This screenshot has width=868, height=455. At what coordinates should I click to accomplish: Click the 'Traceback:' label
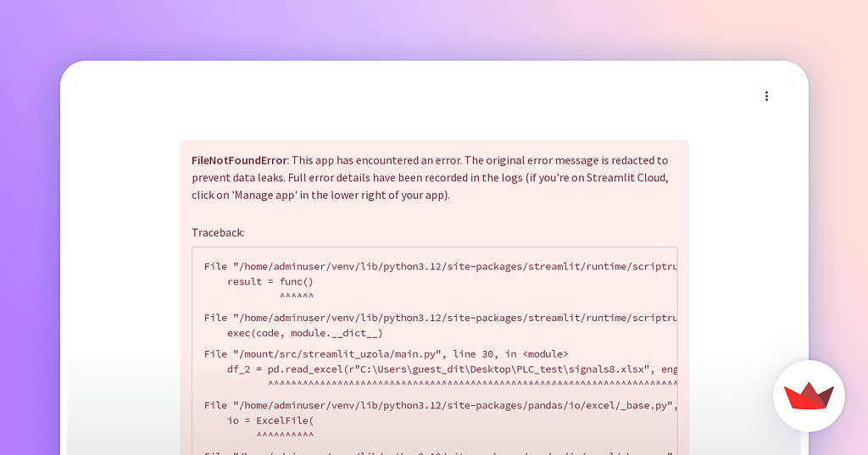(x=218, y=232)
